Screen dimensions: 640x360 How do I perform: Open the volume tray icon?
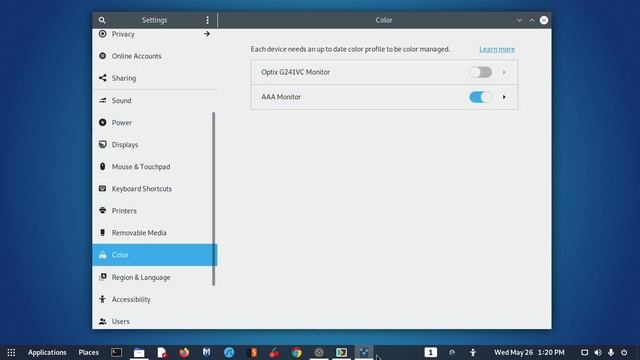tap(598, 352)
